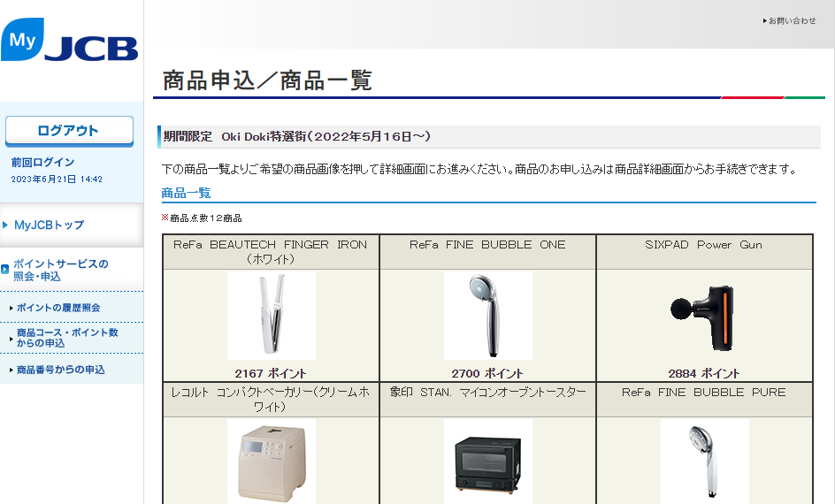The image size is (835, 504).
Task: Open レコルト コンパクトベーカリー product image
Action: pyautogui.click(x=272, y=462)
